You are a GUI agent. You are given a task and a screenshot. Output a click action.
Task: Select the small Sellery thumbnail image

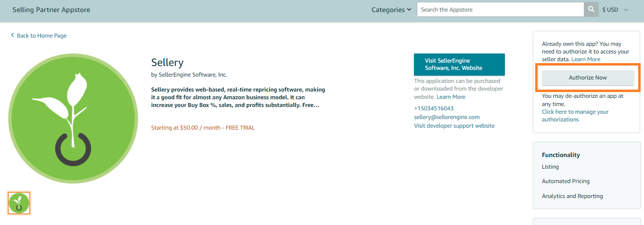coord(19,203)
